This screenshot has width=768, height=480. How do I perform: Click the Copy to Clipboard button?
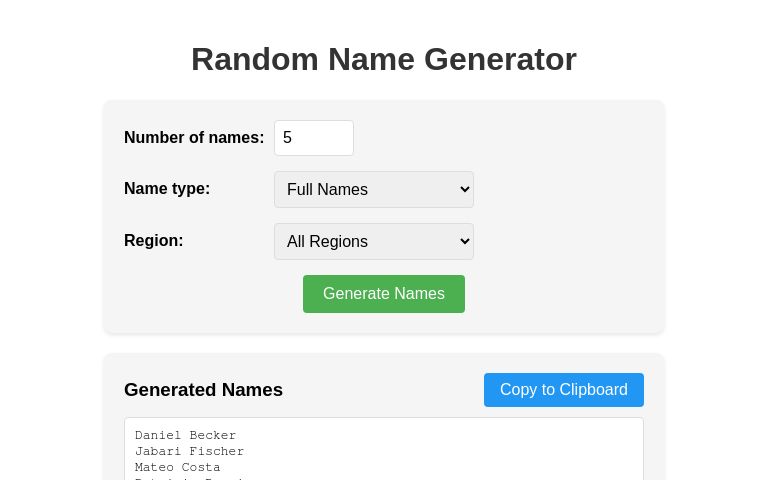click(x=563, y=390)
